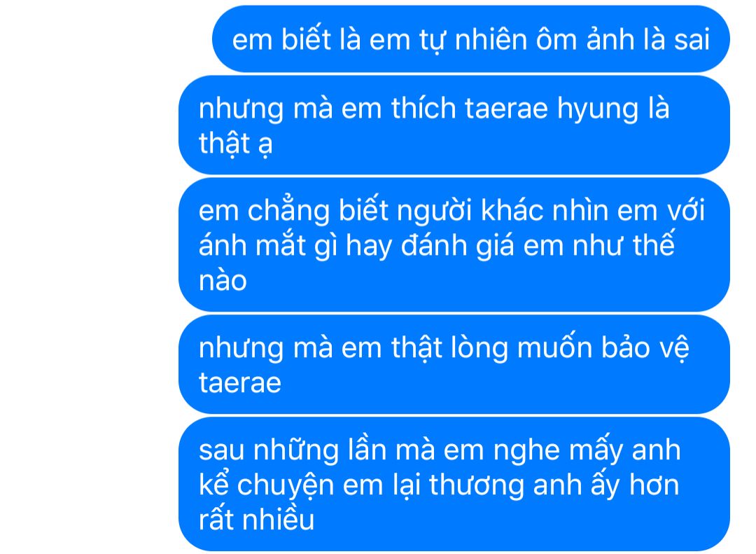This screenshot has width=756, height=554.
Task: Tap the message starting "em chẳng biết người khác"
Action: tap(454, 244)
